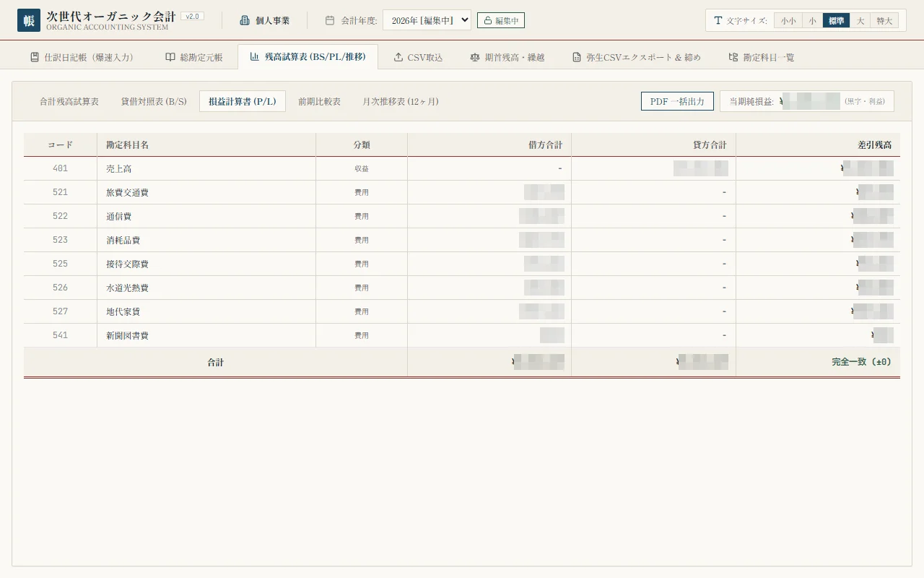
Task: Select the 接待交際費 account name
Action: [127, 264]
